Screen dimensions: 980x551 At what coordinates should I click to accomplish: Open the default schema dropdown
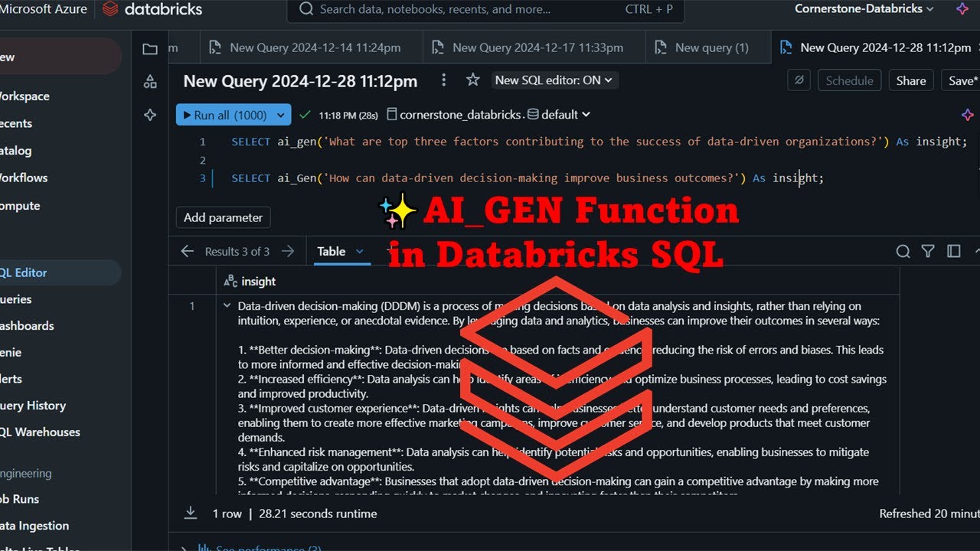560,115
